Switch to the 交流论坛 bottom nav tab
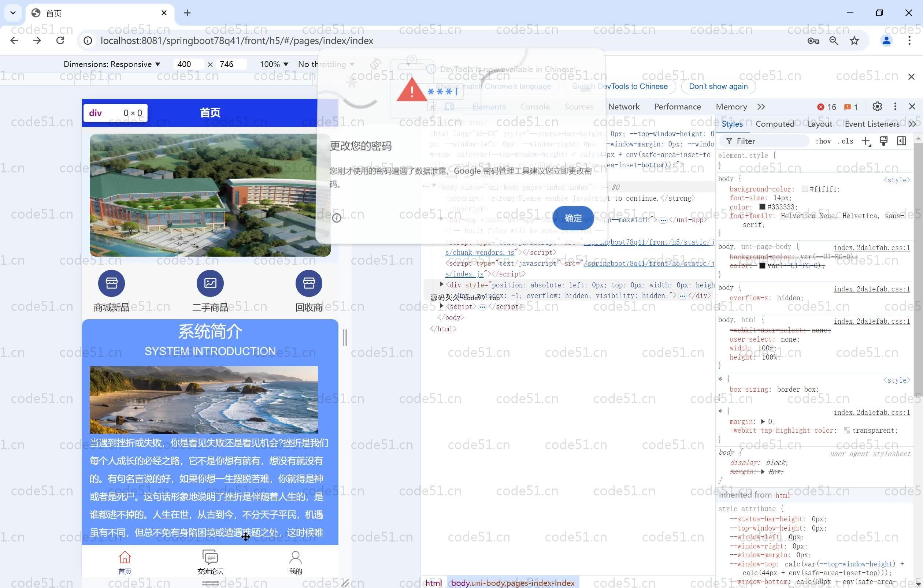Screen dimensions: 923x588 coord(210,562)
